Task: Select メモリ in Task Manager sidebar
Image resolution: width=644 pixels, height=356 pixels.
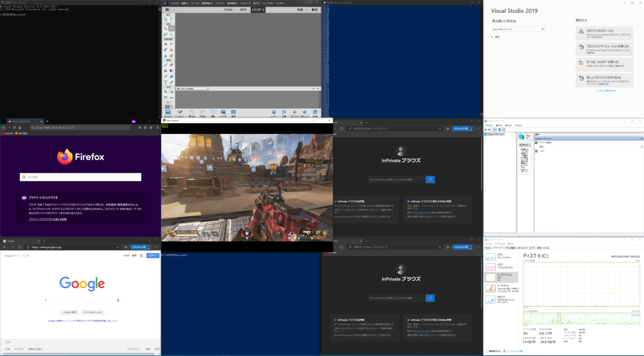Action: pyautogui.click(x=501, y=266)
